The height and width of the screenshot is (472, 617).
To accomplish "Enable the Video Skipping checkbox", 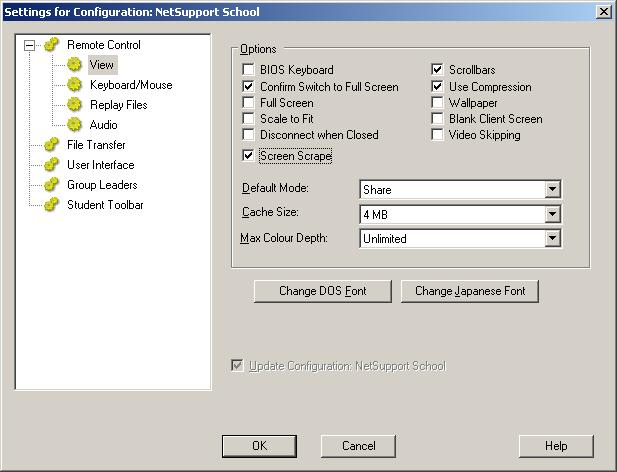I will (x=437, y=135).
